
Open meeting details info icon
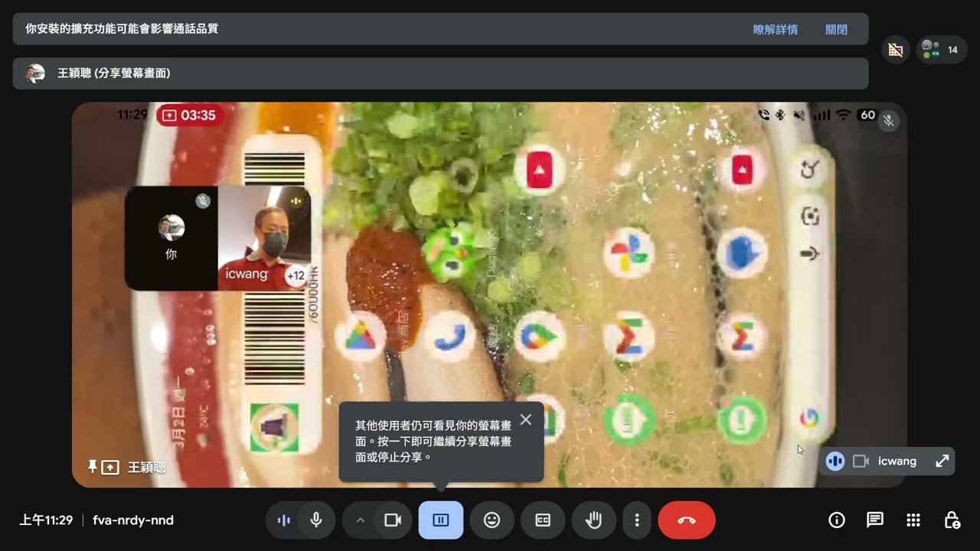tap(837, 520)
